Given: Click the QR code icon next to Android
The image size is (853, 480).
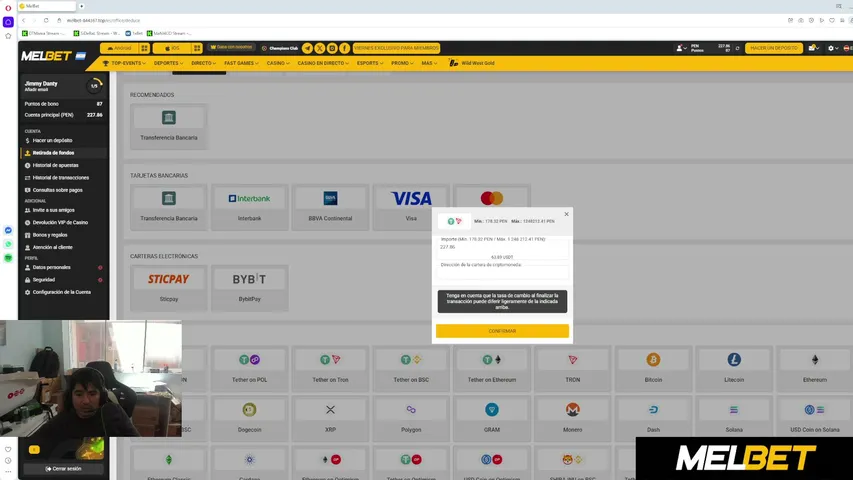Looking at the screenshot, I should coord(144,48).
